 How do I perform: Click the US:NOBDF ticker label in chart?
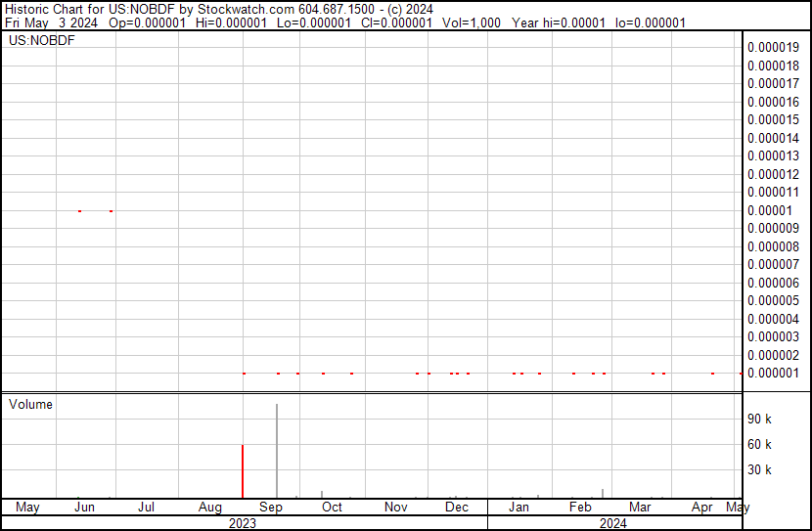(x=41, y=40)
